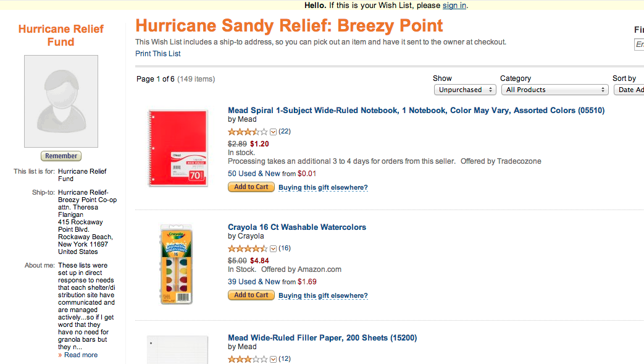This screenshot has height=364, width=644.
Task: Click the Print This List link
Action: pos(158,54)
